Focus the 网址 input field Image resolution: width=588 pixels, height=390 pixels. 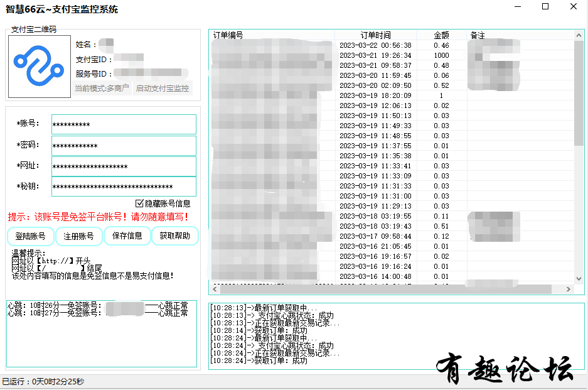click(124, 166)
